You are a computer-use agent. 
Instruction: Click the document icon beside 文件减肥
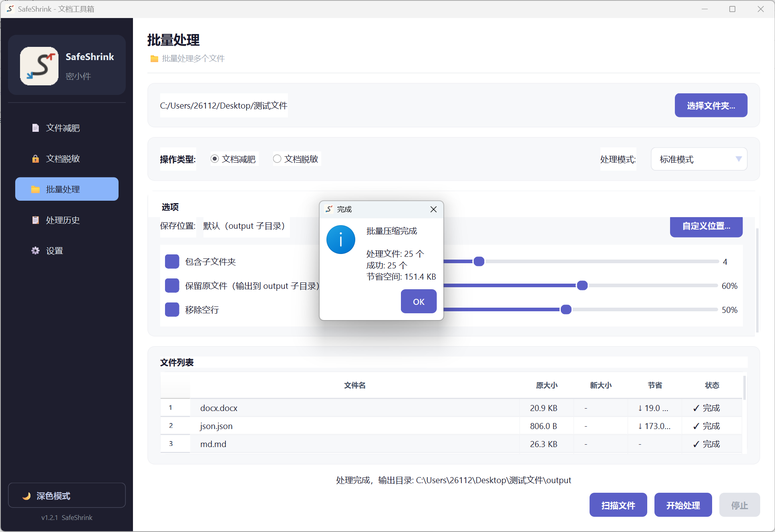click(x=36, y=128)
